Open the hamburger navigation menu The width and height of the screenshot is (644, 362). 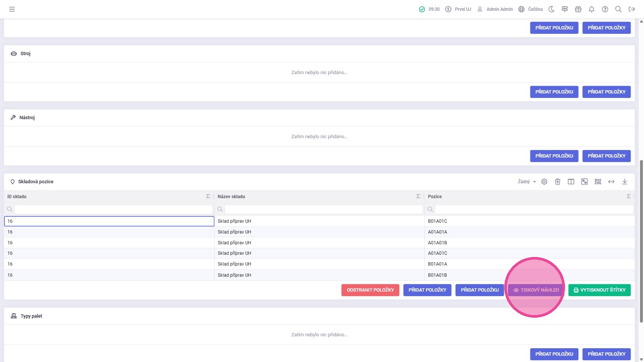(x=12, y=9)
